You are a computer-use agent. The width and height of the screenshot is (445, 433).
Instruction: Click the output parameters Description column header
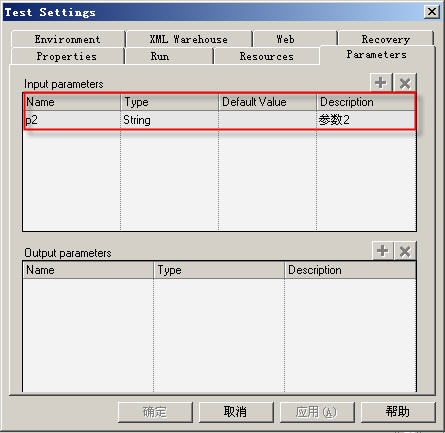click(x=350, y=270)
